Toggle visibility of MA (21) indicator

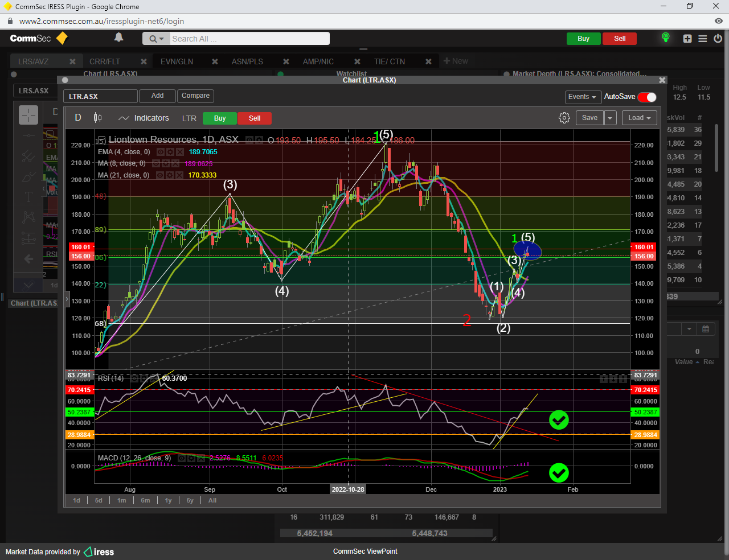click(161, 175)
